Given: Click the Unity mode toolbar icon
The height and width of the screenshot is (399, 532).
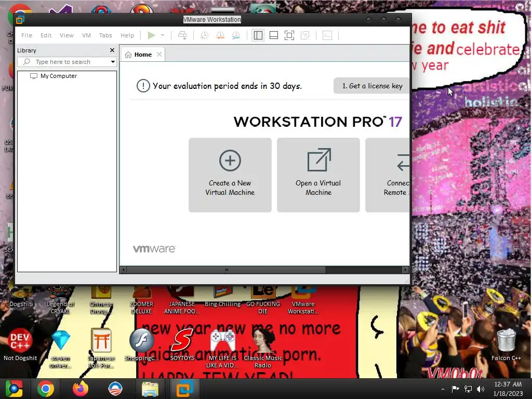Looking at the screenshot, I should (305, 35).
